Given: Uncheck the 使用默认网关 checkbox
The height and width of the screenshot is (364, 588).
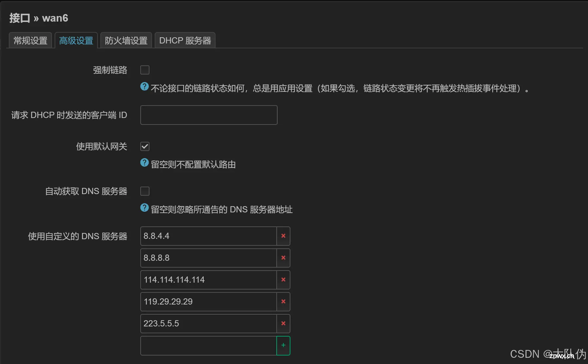Looking at the screenshot, I should click(x=145, y=146).
